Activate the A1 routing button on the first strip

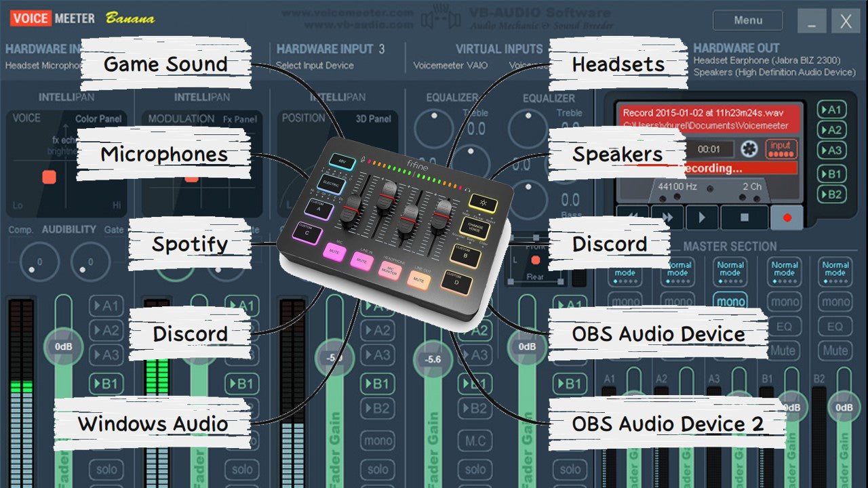[x=105, y=305]
